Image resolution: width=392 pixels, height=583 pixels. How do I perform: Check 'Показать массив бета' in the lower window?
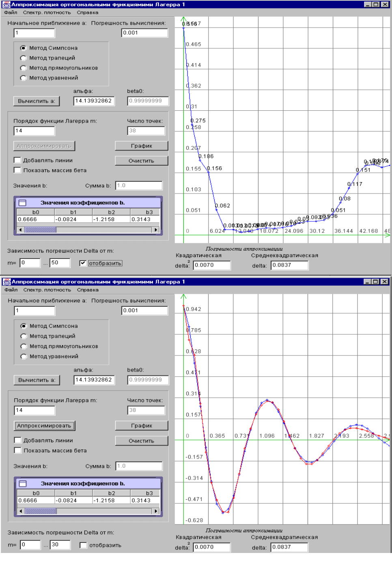pos(18,450)
